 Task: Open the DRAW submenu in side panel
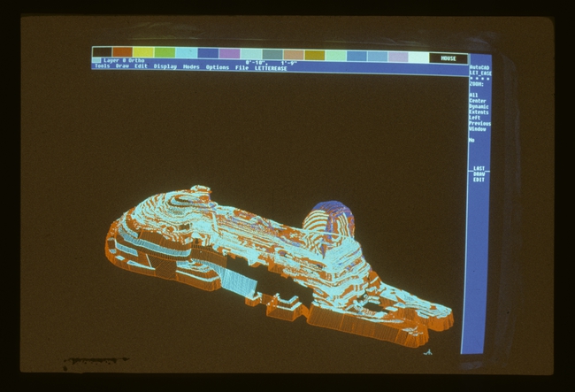(479, 174)
